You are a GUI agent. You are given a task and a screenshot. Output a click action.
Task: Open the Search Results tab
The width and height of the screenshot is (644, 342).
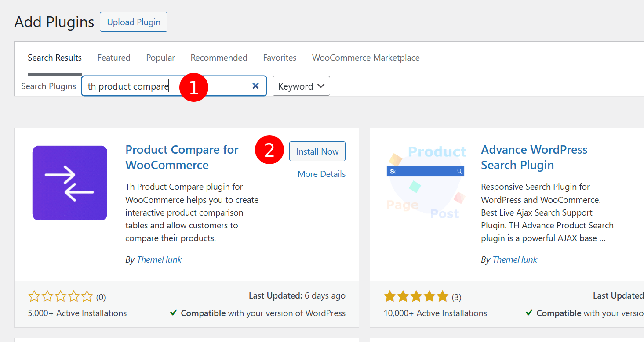click(x=55, y=58)
